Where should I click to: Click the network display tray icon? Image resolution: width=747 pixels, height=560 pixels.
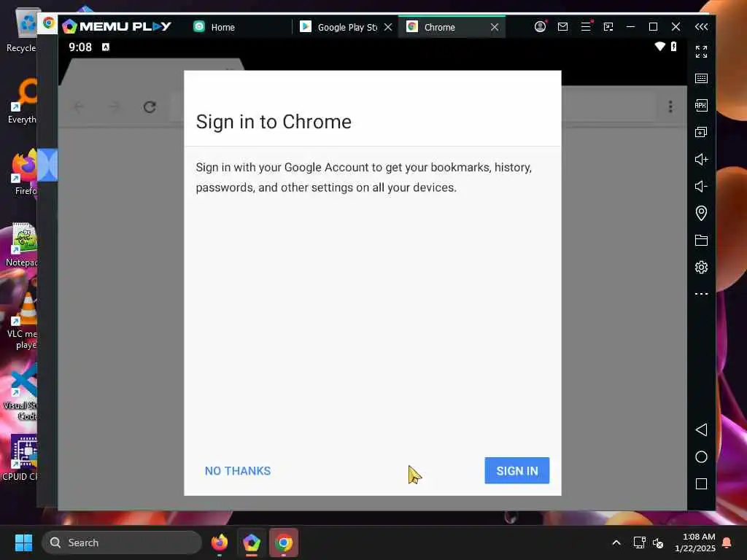(x=639, y=542)
